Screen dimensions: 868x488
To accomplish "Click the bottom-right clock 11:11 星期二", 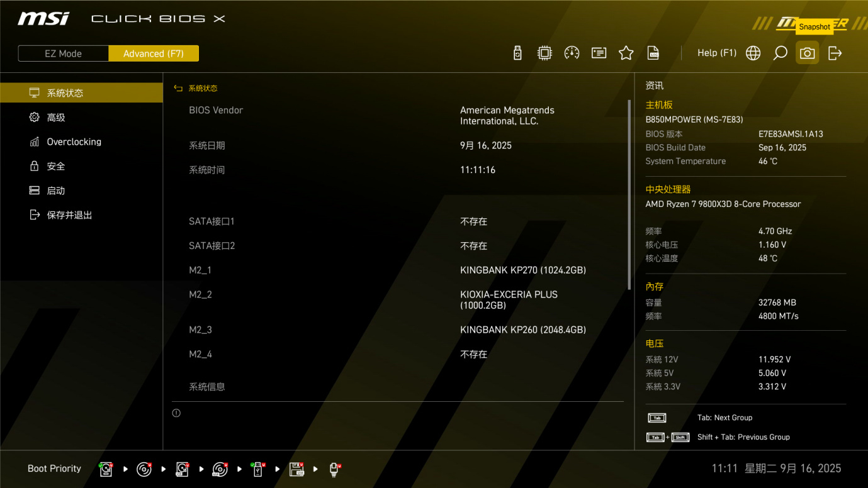I will click(776, 469).
